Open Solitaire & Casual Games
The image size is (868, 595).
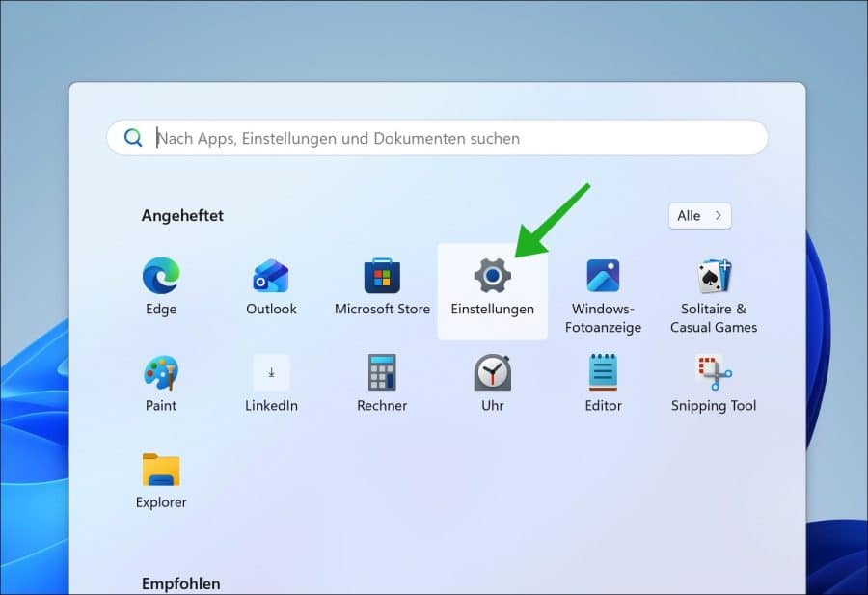point(714,277)
